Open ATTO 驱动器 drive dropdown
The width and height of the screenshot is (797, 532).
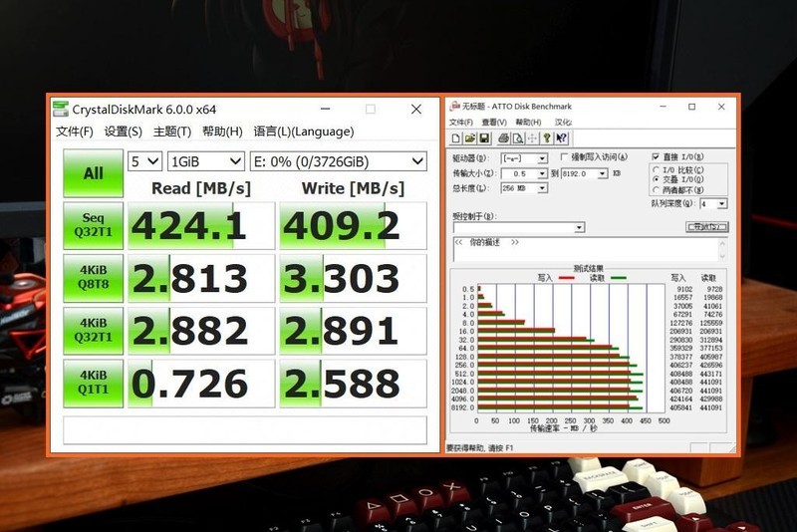click(524, 158)
